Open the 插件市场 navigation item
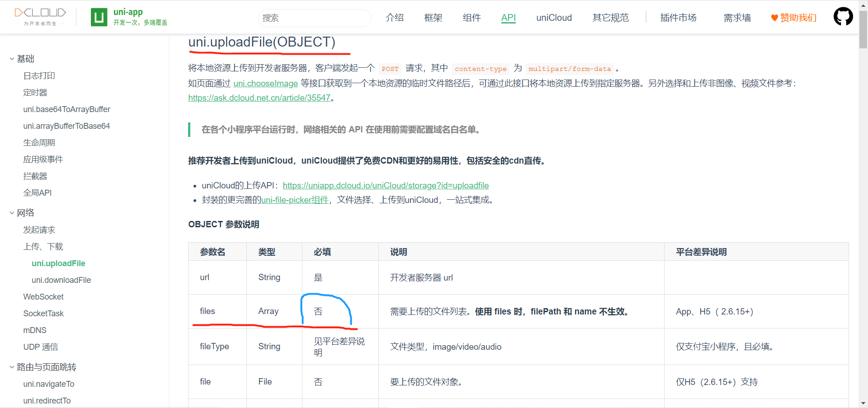This screenshot has width=868, height=408. 678,18
